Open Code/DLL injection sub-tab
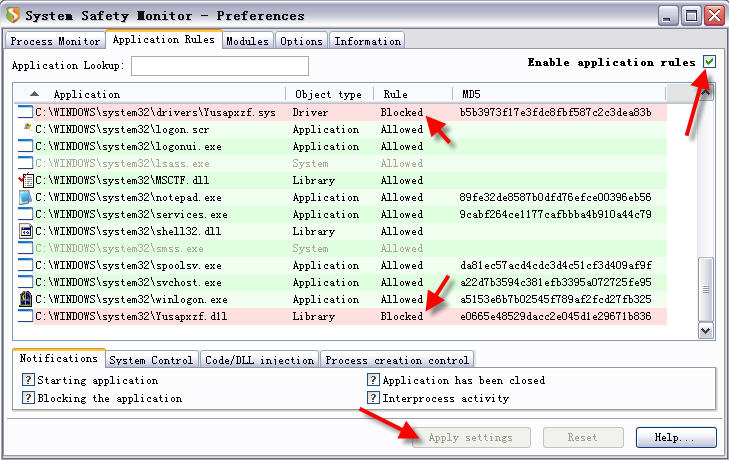Screen dimensions: 729x460 (x=259, y=360)
